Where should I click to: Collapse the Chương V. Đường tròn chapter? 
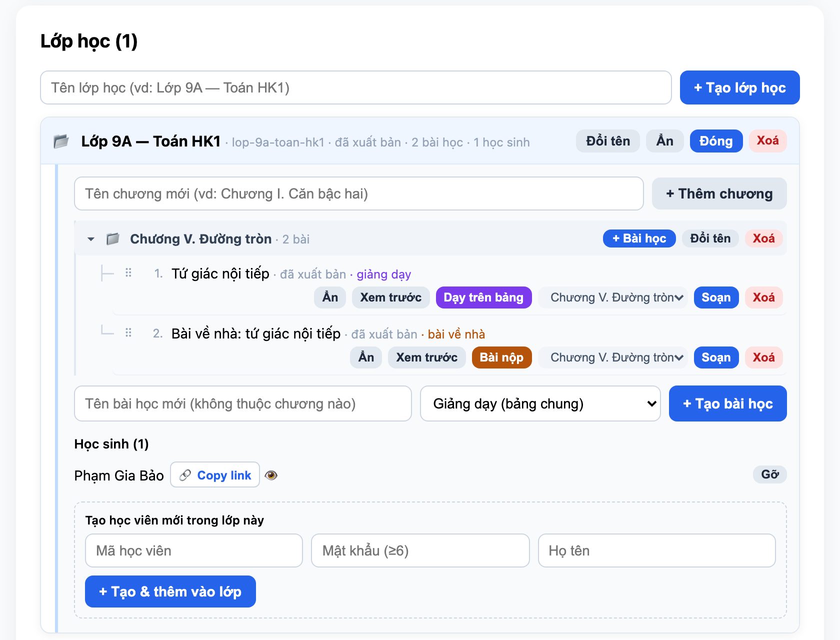91,239
